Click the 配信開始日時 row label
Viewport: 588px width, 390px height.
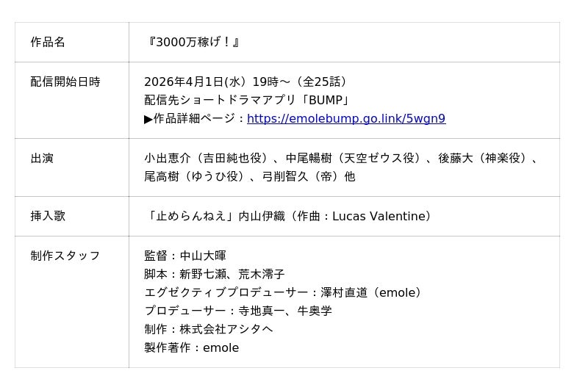(65, 82)
